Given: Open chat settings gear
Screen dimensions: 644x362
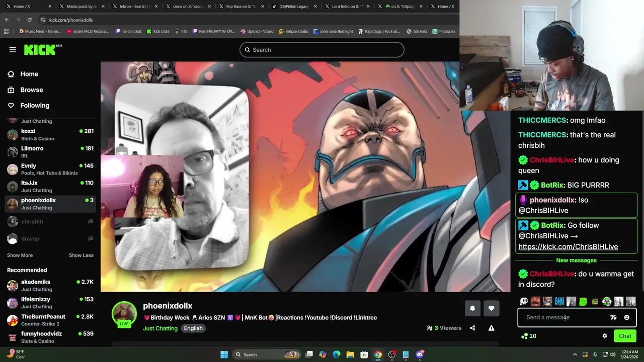Looking at the screenshot, I should coord(605,336).
